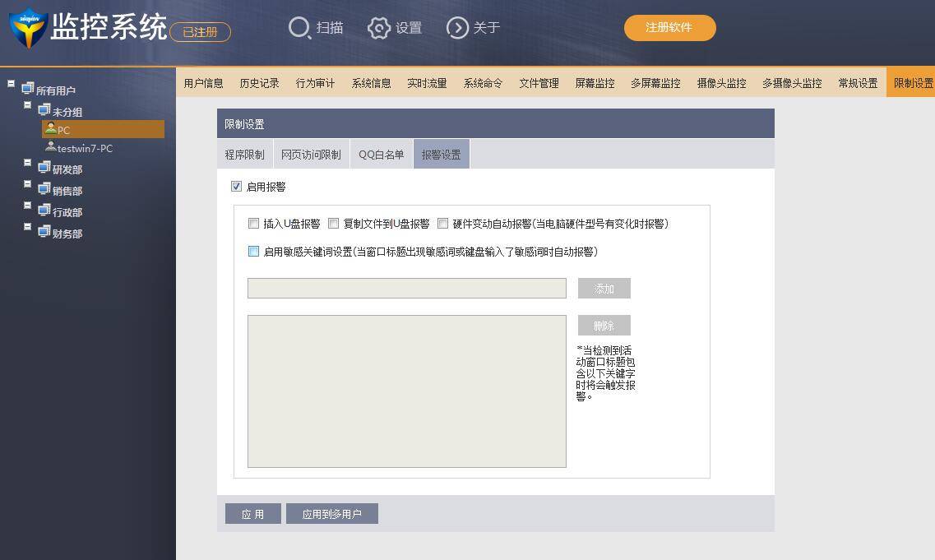Select the 行政部 group label
Image resolution: width=935 pixels, height=560 pixels.
click(67, 212)
